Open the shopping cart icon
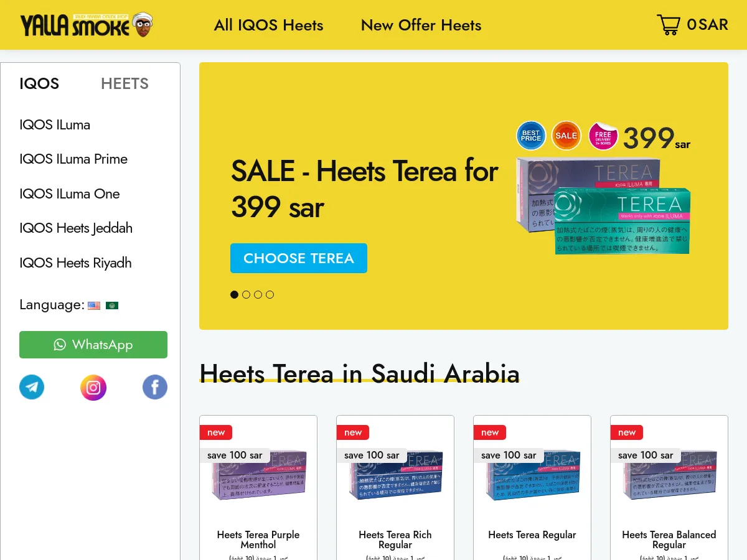Image resolution: width=747 pixels, height=560 pixels. click(669, 25)
